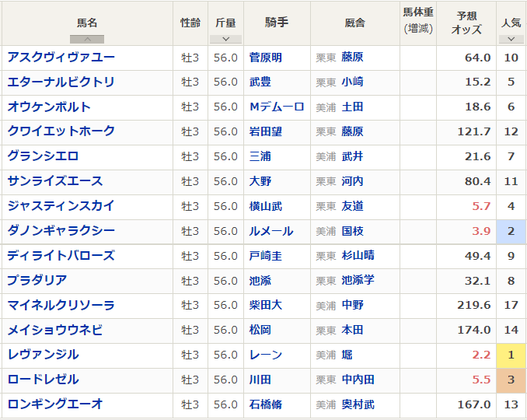Screen dimensions: 527x420
Task: Sort by weight (斤量) with down arrow
Action: (225, 40)
